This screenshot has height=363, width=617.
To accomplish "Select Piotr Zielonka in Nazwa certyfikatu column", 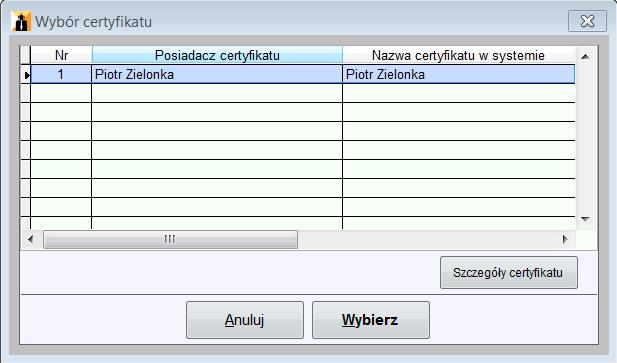I will coord(459,74).
